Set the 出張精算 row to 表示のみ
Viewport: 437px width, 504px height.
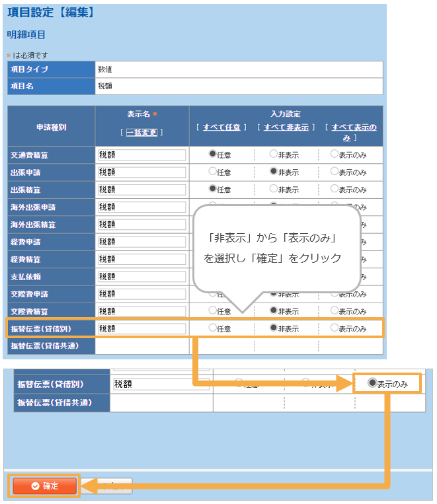334,189
